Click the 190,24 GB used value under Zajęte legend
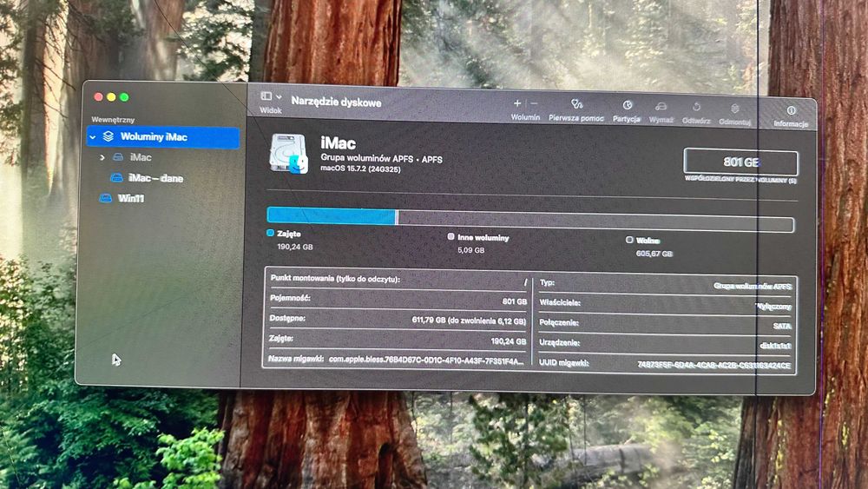 click(295, 247)
